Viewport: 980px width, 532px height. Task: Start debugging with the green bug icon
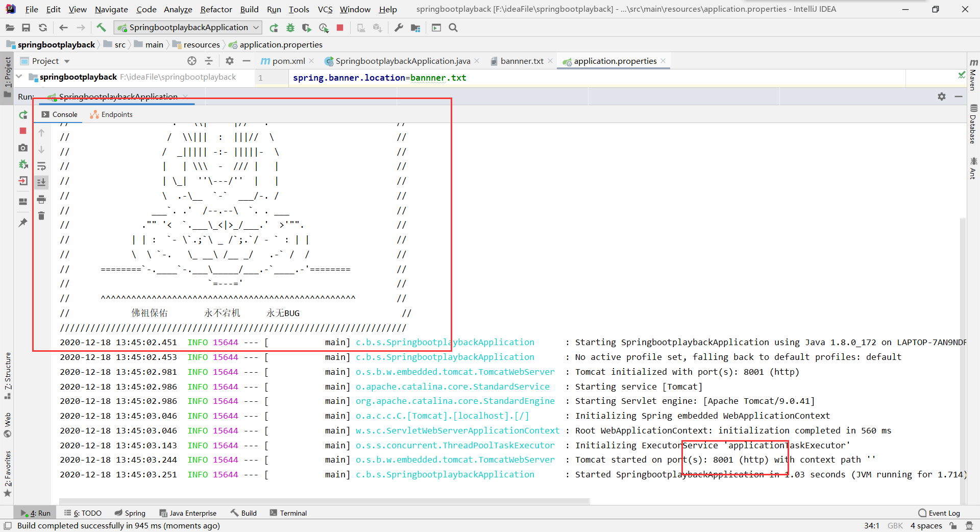[x=290, y=28]
